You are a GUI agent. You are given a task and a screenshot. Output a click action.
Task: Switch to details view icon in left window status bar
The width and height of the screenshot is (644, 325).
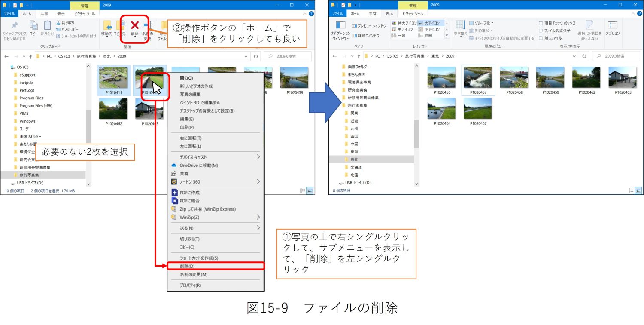click(303, 190)
